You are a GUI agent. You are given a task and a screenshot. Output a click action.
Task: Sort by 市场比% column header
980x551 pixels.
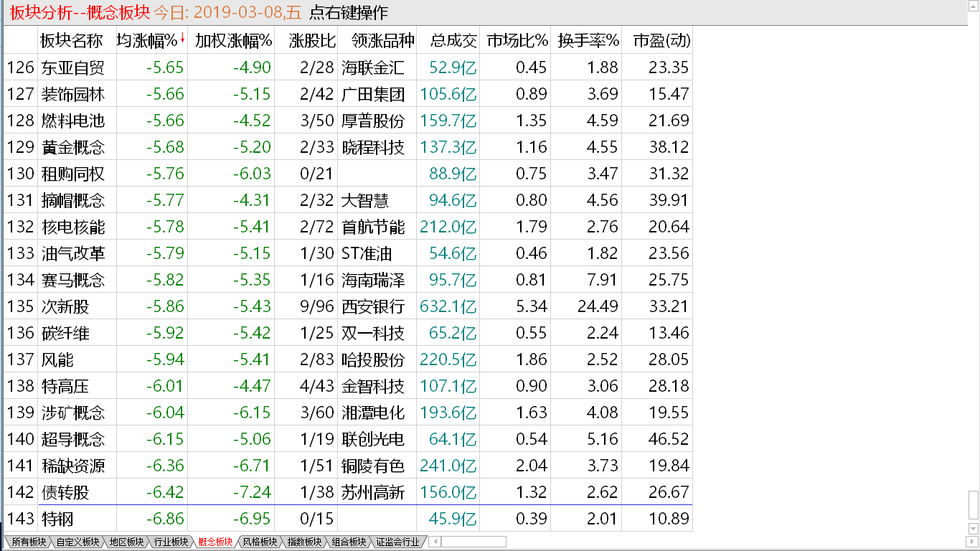(517, 41)
